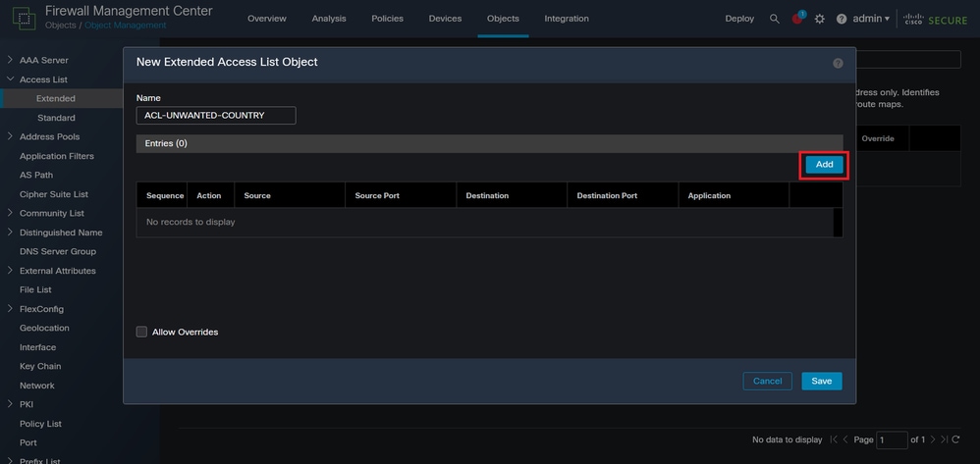Select Key Chain in sidebar
Image resolution: width=980 pixels, height=464 pixels.
[40, 366]
